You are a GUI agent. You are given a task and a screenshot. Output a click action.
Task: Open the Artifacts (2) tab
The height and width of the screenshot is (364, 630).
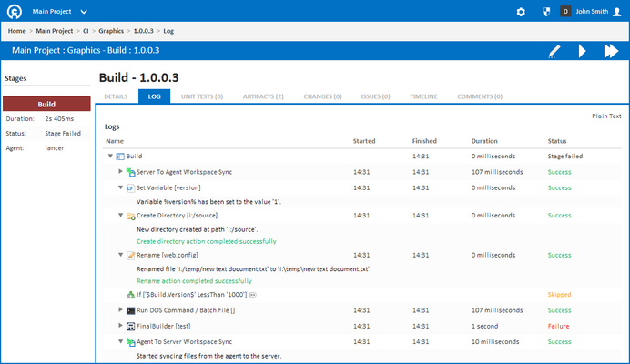coord(264,96)
